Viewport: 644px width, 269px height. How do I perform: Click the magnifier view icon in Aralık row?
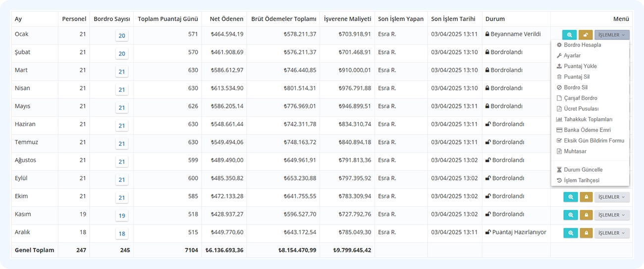click(x=571, y=233)
